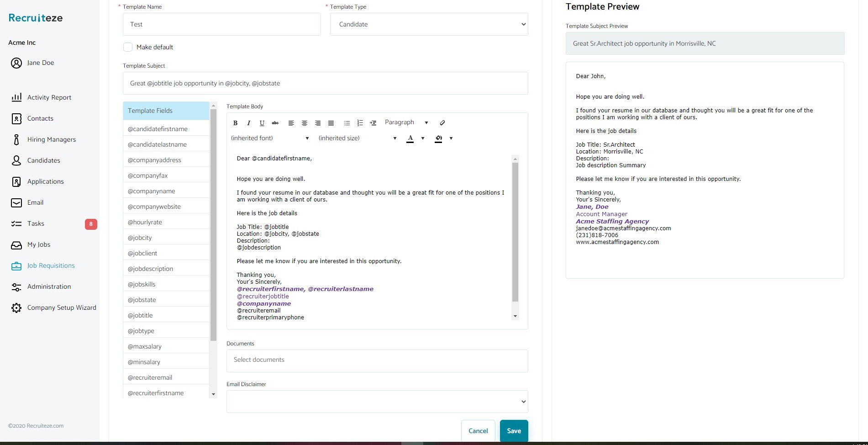
Task: Enable the Make default checkbox
Action: click(x=128, y=47)
